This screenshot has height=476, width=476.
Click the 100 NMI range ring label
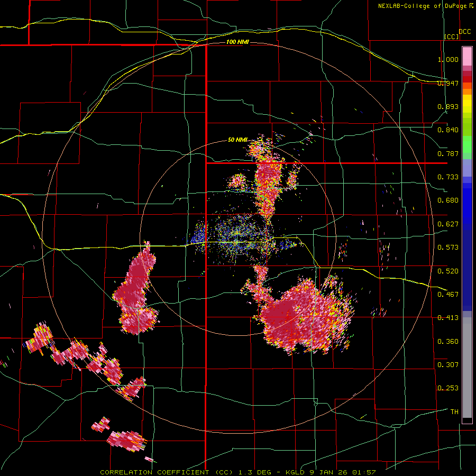coord(237,42)
